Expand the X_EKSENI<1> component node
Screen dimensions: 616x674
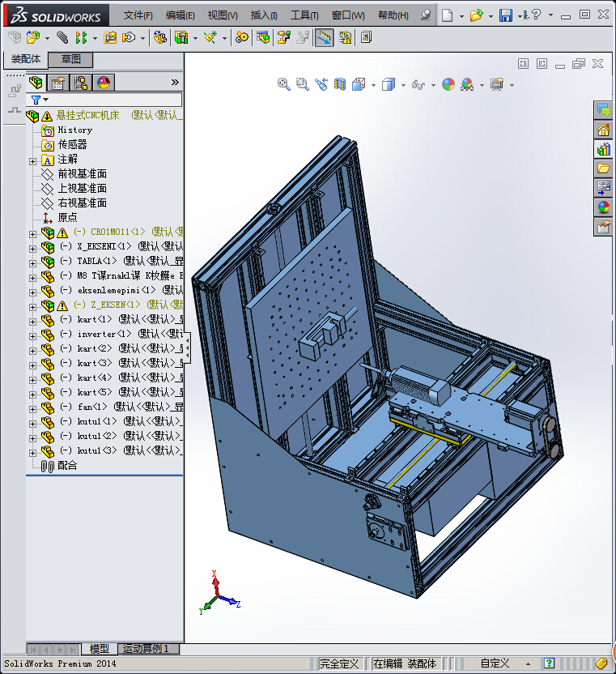click(x=32, y=249)
